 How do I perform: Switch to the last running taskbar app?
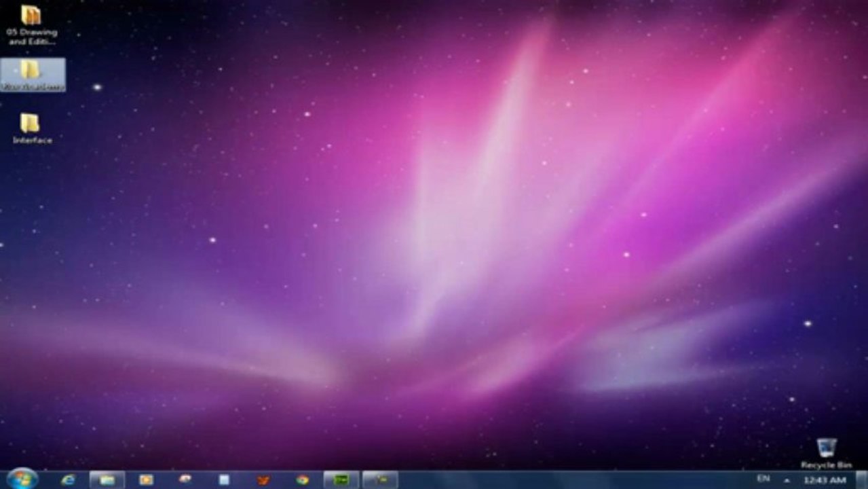(380, 480)
